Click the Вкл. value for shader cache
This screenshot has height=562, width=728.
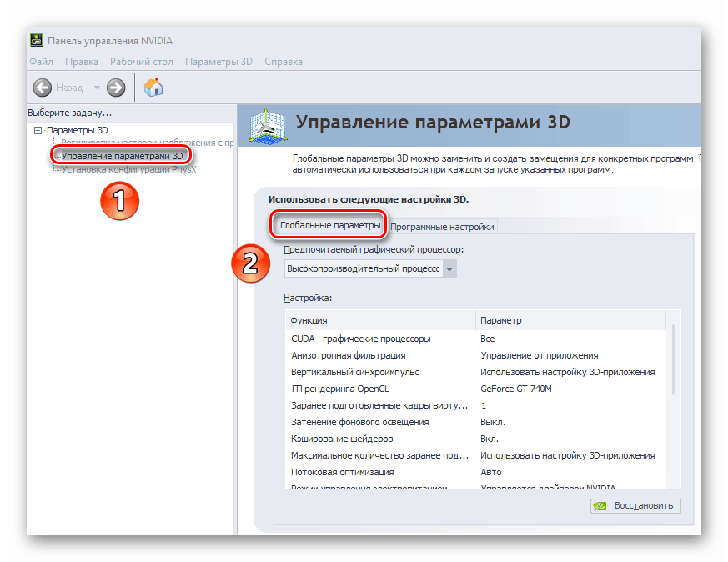pyautogui.click(x=490, y=439)
